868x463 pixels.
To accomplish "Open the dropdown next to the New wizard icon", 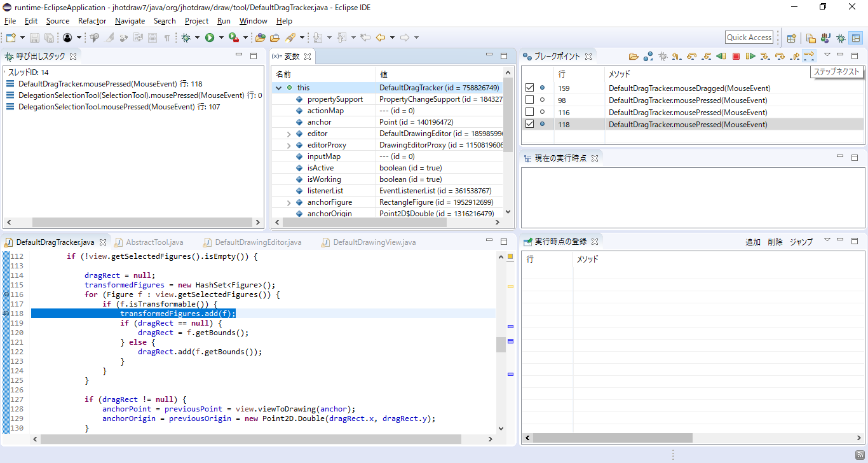I will point(22,38).
